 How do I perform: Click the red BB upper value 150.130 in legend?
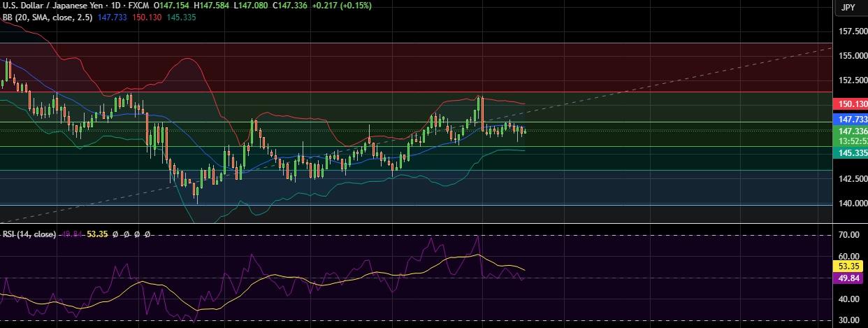150,16
